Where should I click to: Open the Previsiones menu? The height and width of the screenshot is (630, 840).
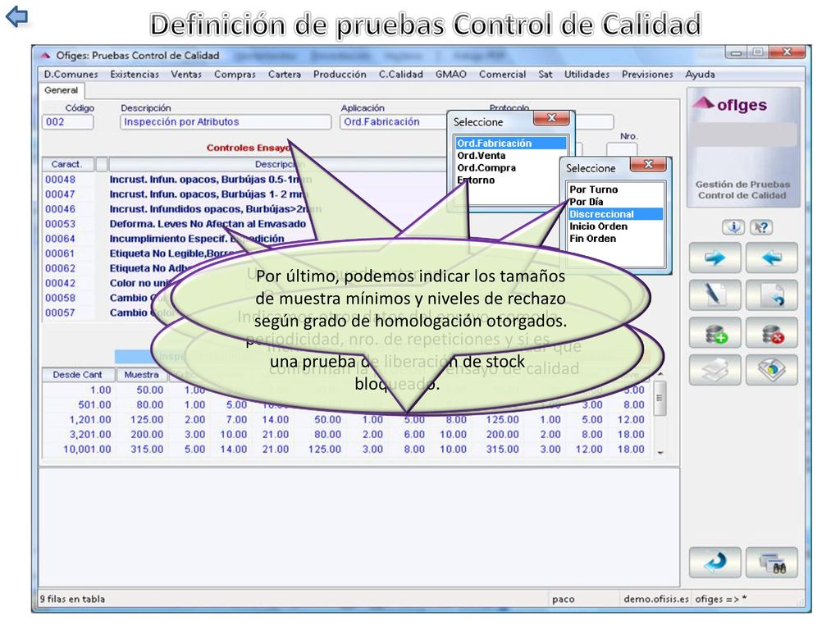tap(647, 75)
